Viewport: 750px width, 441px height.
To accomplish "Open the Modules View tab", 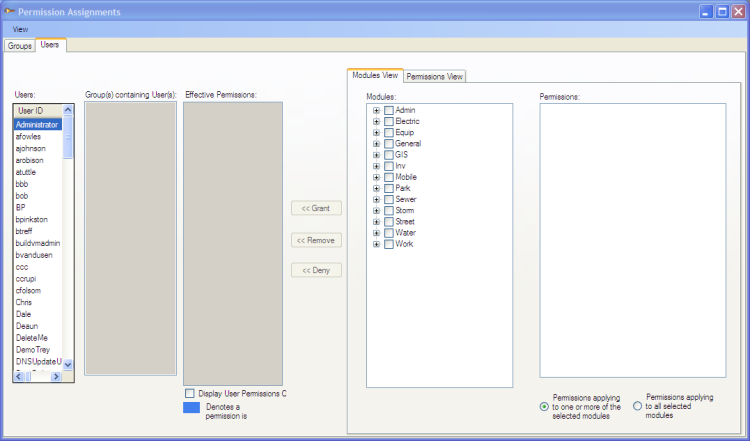I will click(x=375, y=75).
